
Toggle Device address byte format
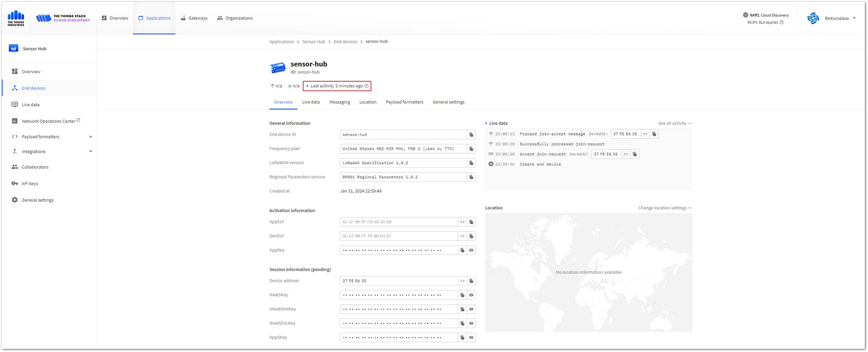pos(462,281)
